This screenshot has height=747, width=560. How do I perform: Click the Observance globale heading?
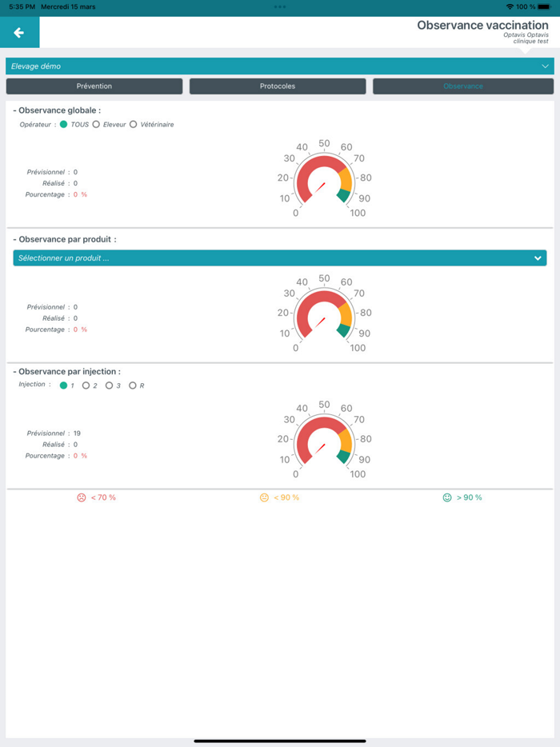click(x=57, y=110)
